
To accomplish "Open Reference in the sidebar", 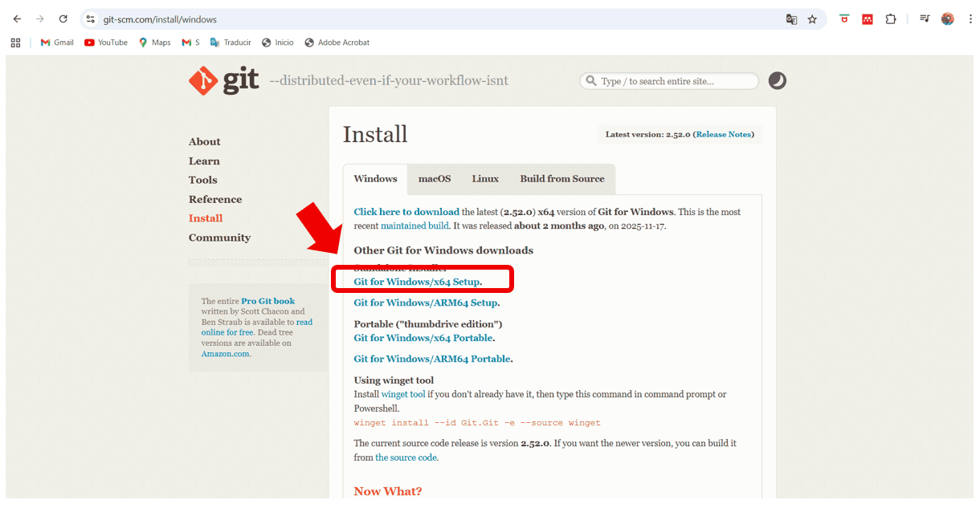I will pyautogui.click(x=215, y=200).
